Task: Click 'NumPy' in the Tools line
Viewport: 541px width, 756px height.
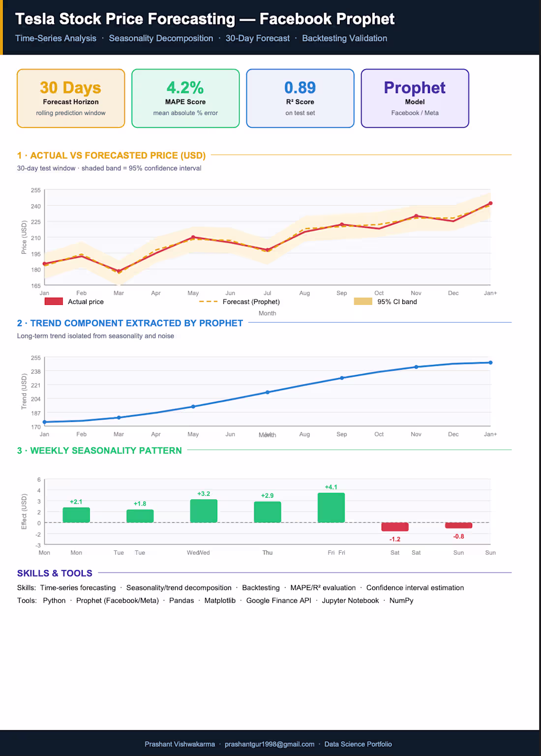Action: point(401,601)
